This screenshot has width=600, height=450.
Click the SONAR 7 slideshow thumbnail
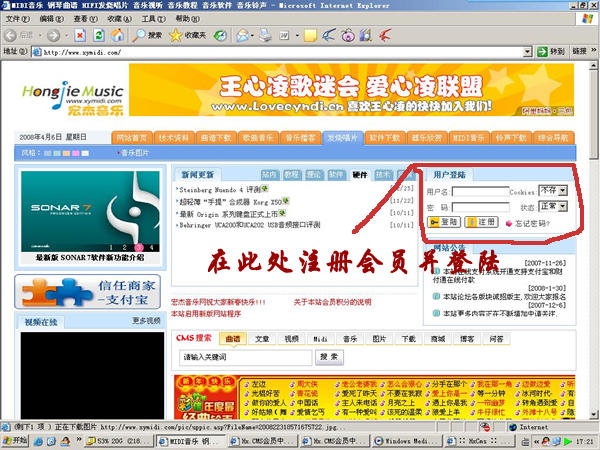coord(90,211)
